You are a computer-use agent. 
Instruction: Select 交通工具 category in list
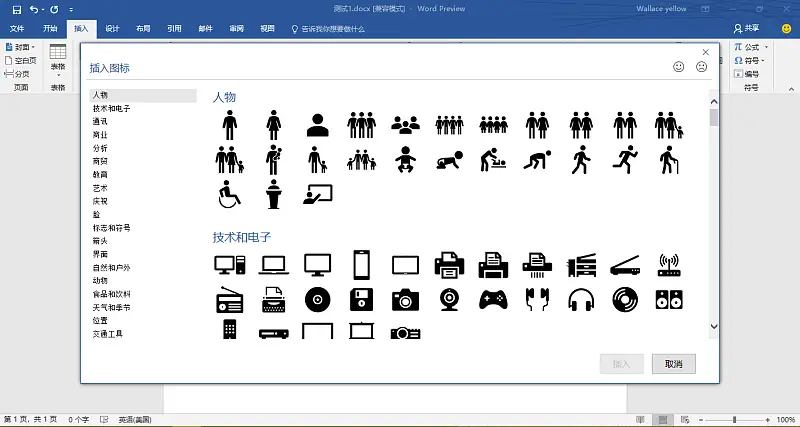coord(108,334)
